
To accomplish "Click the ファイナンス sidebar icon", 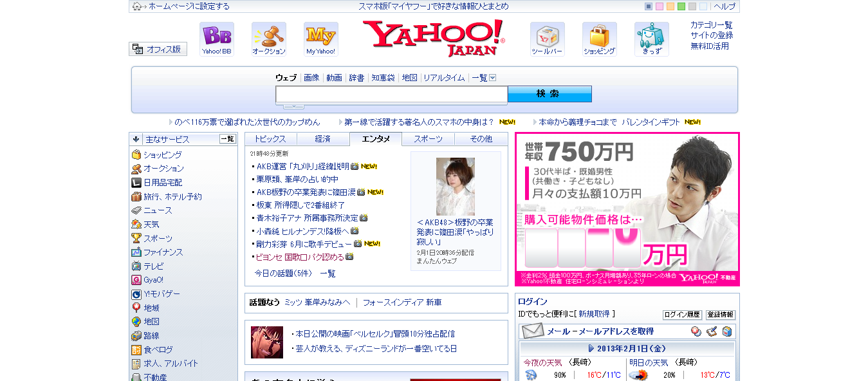I will click(x=136, y=252).
